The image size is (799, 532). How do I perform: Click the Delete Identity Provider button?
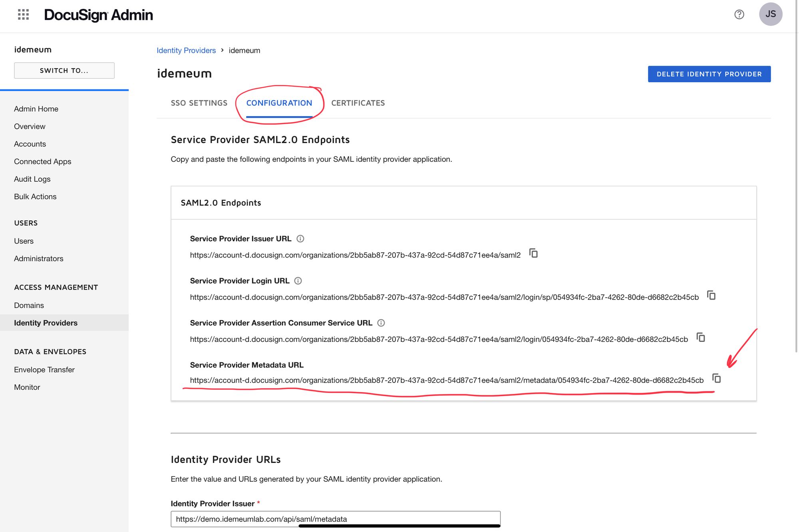coord(709,74)
